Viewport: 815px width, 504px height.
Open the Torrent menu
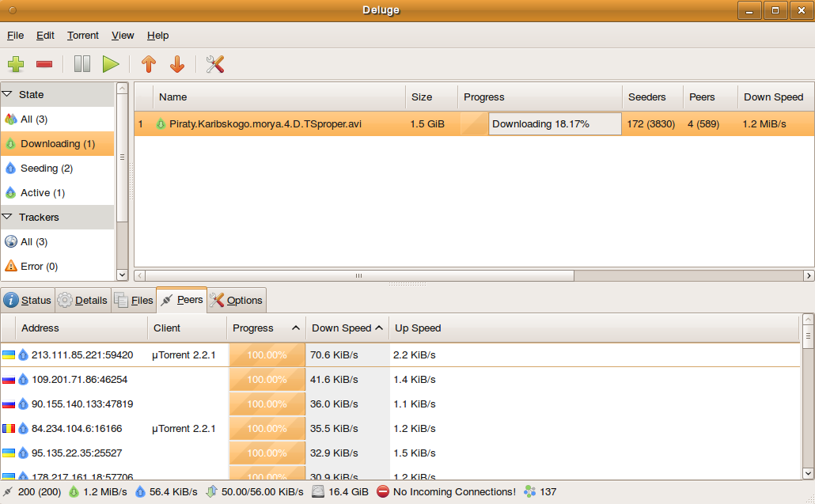click(x=82, y=36)
